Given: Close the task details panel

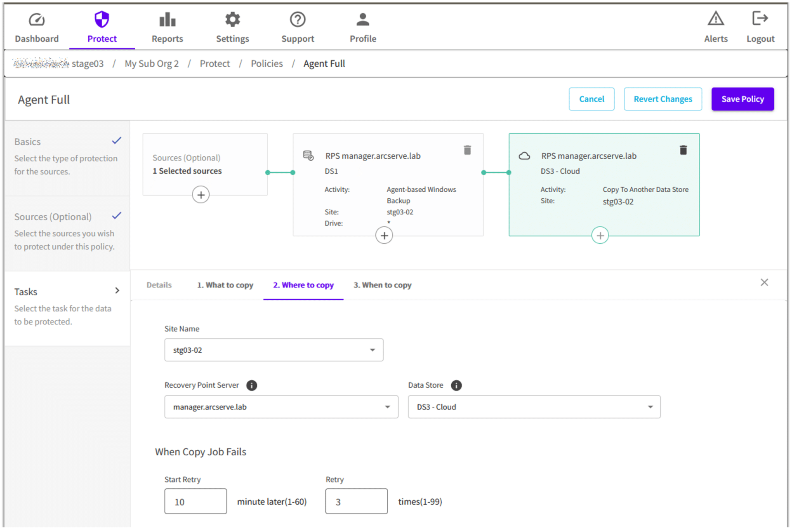Looking at the screenshot, I should point(764,282).
